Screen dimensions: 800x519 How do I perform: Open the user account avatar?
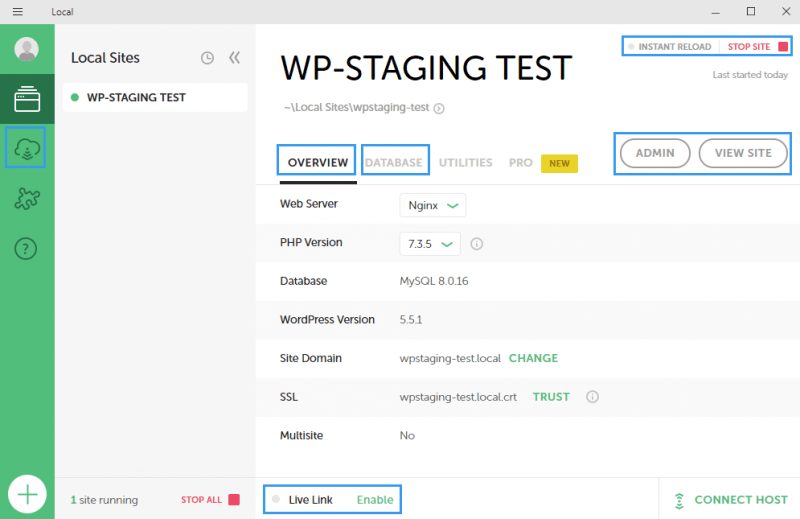[x=27, y=49]
